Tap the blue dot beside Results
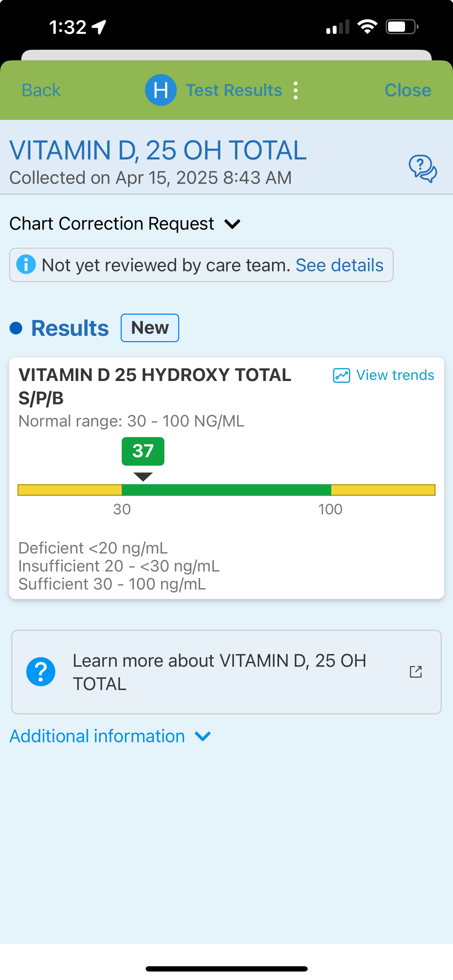 point(16,328)
